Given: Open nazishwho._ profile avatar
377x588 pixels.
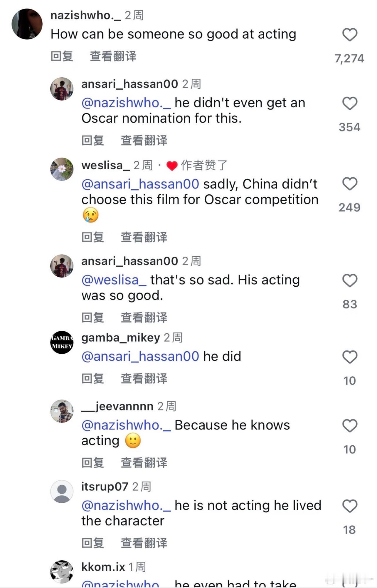Looking at the screenshot, I should click(x=27, y=24).
